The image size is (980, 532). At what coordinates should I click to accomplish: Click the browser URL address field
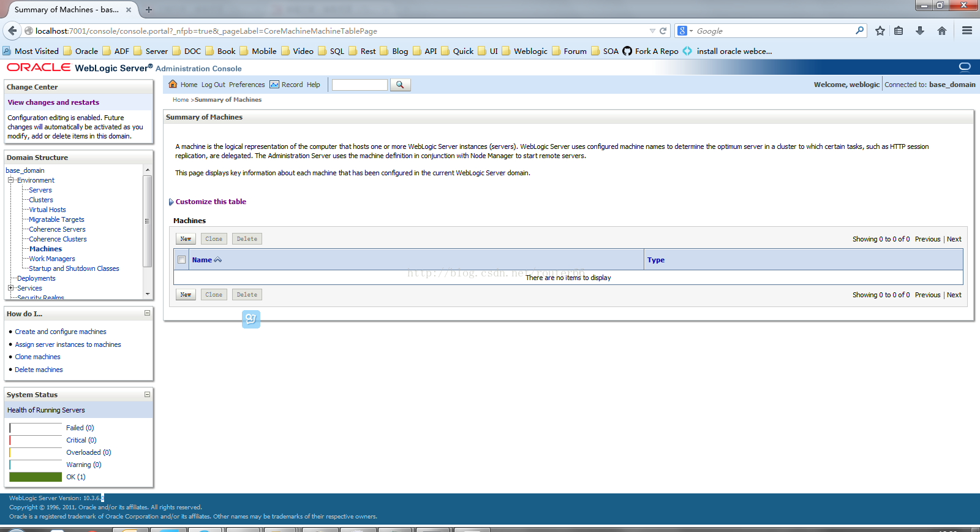pyautogui.click(x=340, y=31)
